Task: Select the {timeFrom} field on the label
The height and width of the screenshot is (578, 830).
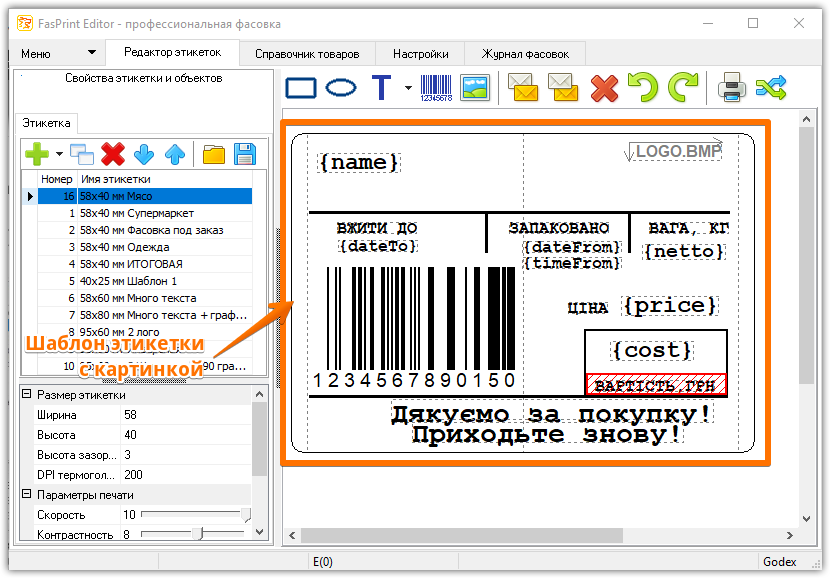Action: (572, 263)
